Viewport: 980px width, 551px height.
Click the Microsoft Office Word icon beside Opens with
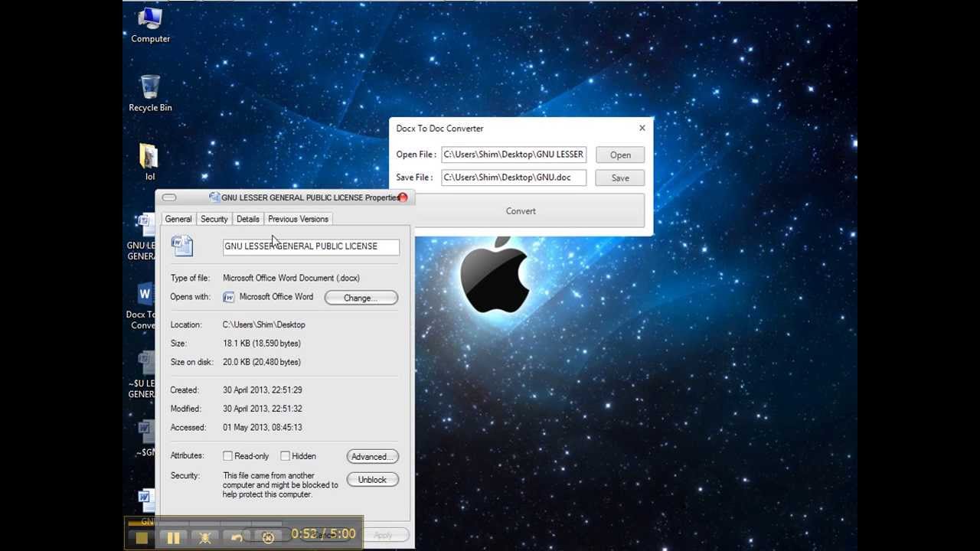pyautogui.click(x=228, y=297)
